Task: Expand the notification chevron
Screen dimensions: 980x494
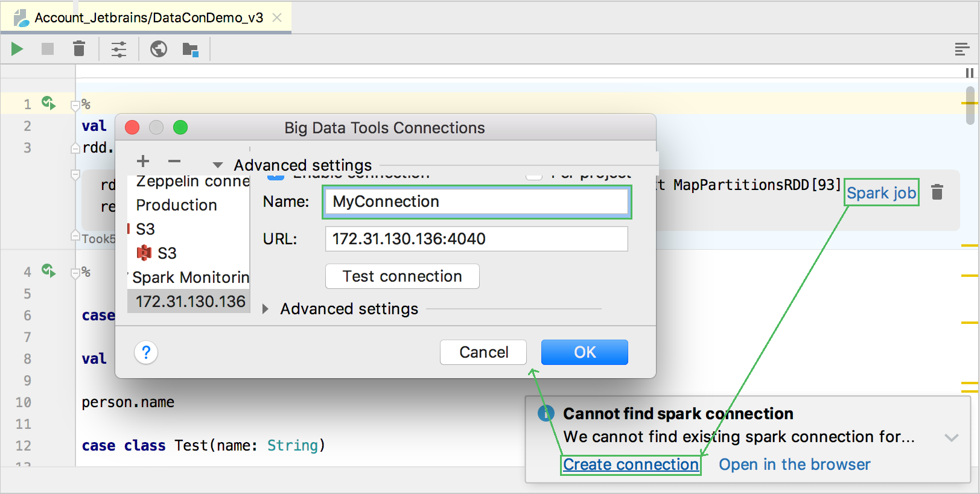Action: point(952,438)
